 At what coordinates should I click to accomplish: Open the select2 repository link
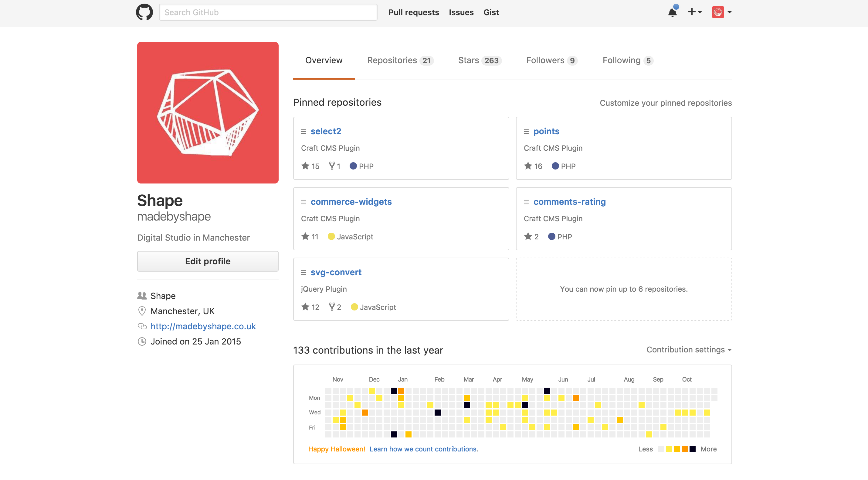pyautogui.click(x=326, y=131)
